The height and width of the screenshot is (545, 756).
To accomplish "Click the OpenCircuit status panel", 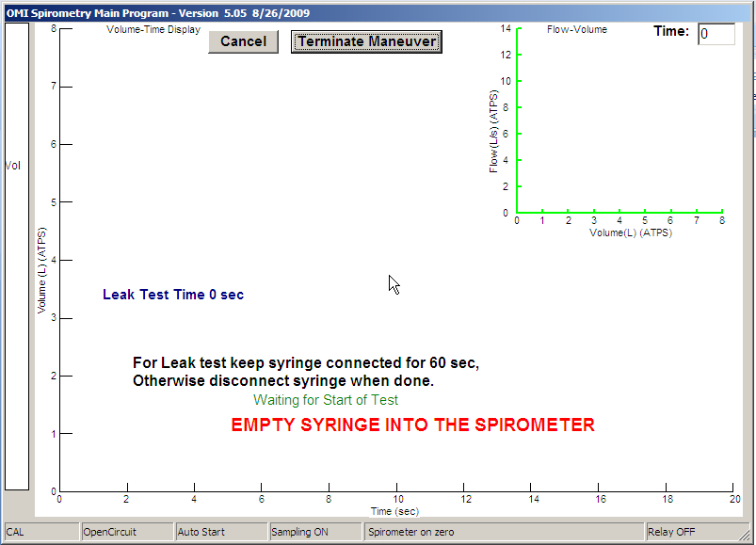I will (126, 532).
